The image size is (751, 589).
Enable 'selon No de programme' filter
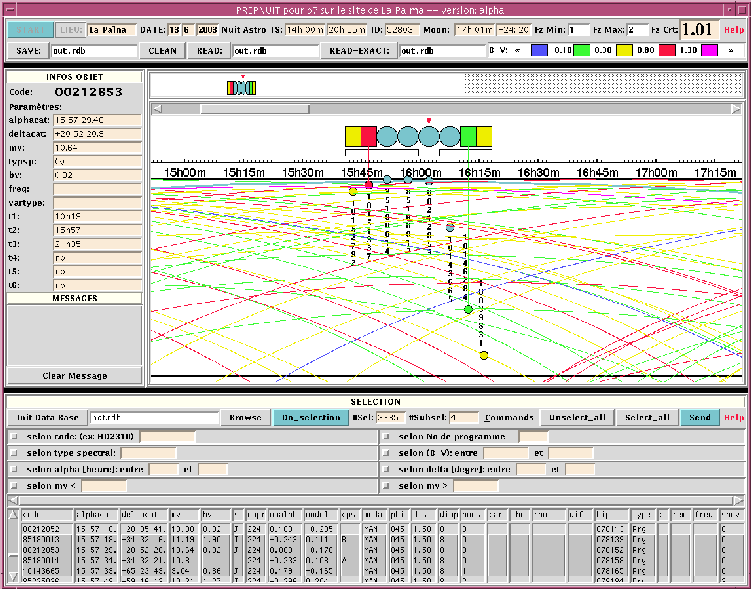[x=388, y=437]
